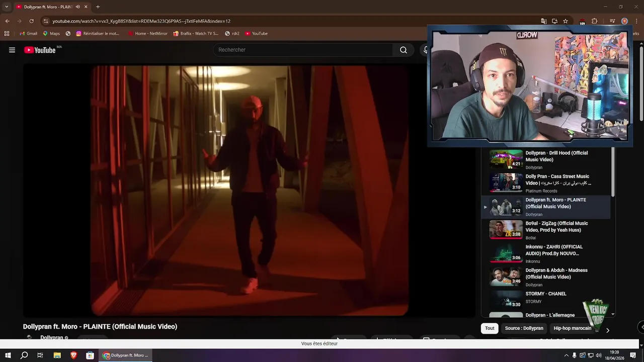
Task: Focus the Rechercher search field
Action: tap(303, 50)
